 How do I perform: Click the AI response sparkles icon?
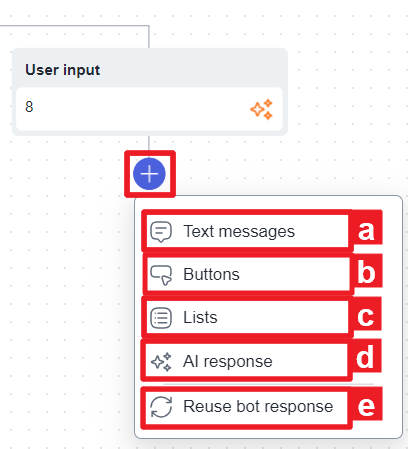pos(161,362)
